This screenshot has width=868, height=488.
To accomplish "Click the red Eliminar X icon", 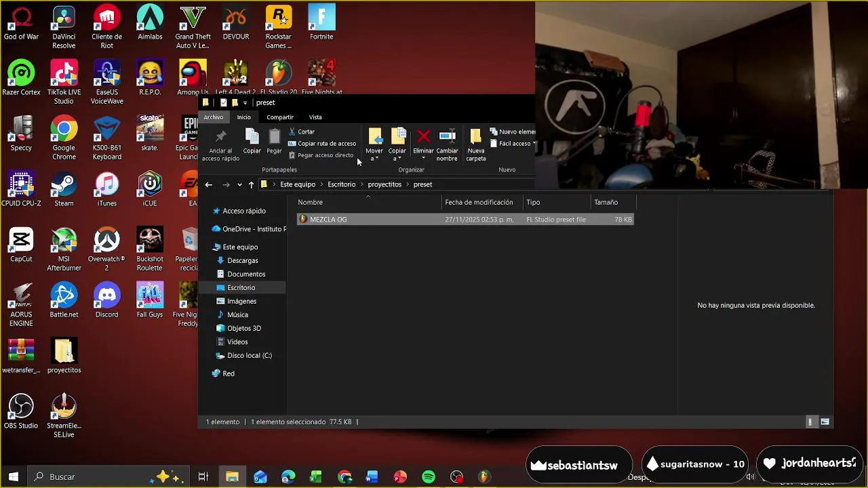I will coord(423,136).
